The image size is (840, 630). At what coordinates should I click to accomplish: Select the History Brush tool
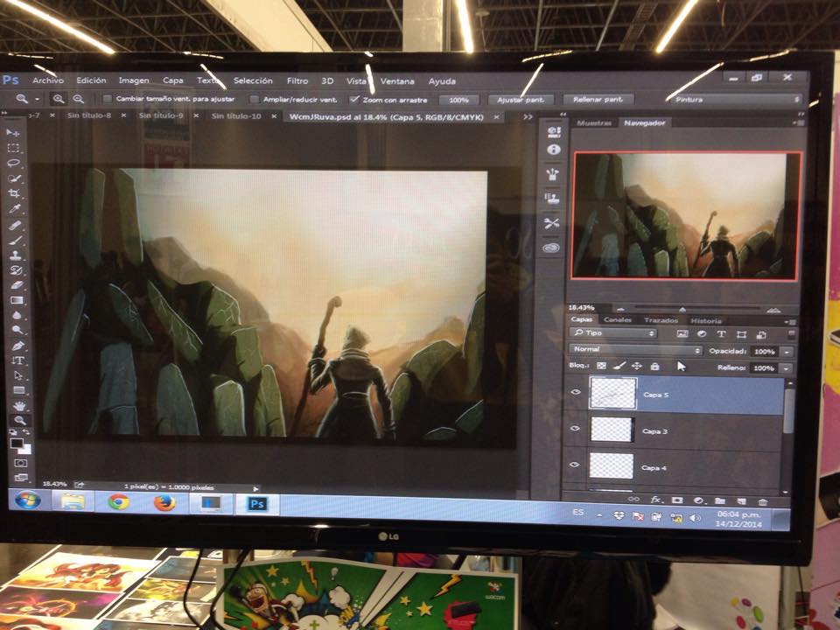click(x=16, y=270)
